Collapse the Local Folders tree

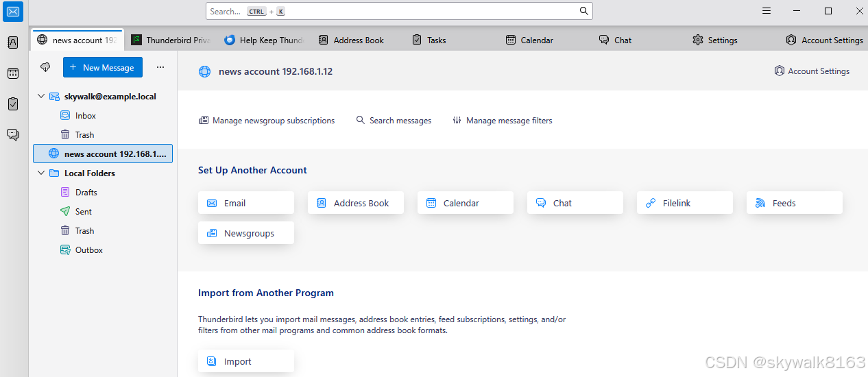[x=41, y=173]
